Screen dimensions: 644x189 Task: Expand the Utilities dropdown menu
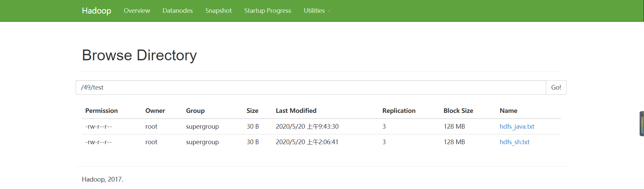click(317, 11)
